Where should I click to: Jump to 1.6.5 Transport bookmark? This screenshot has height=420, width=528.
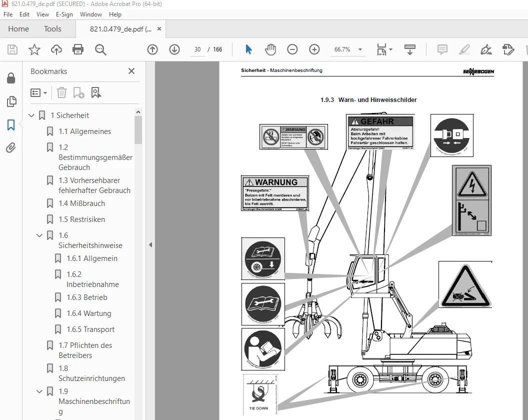point(90,329)
